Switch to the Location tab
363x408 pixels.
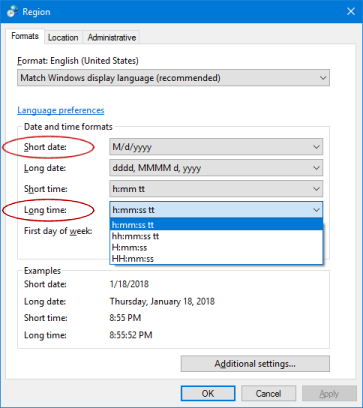pyautogui.click(x=63, y=38)
